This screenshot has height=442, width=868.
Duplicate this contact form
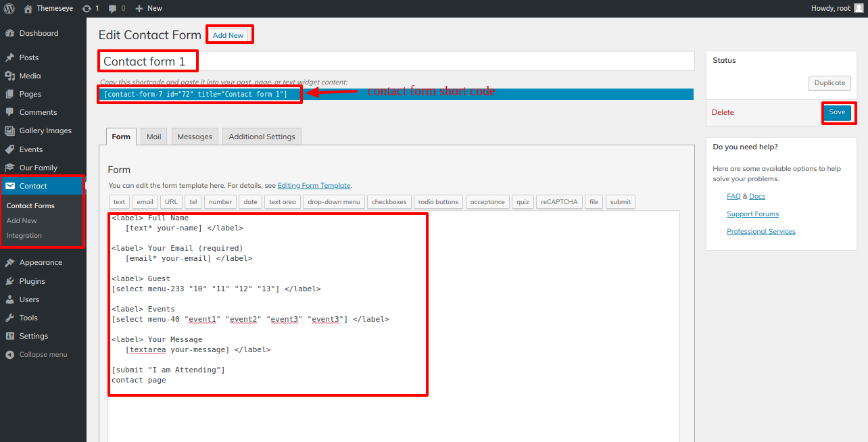coord(829,82)
